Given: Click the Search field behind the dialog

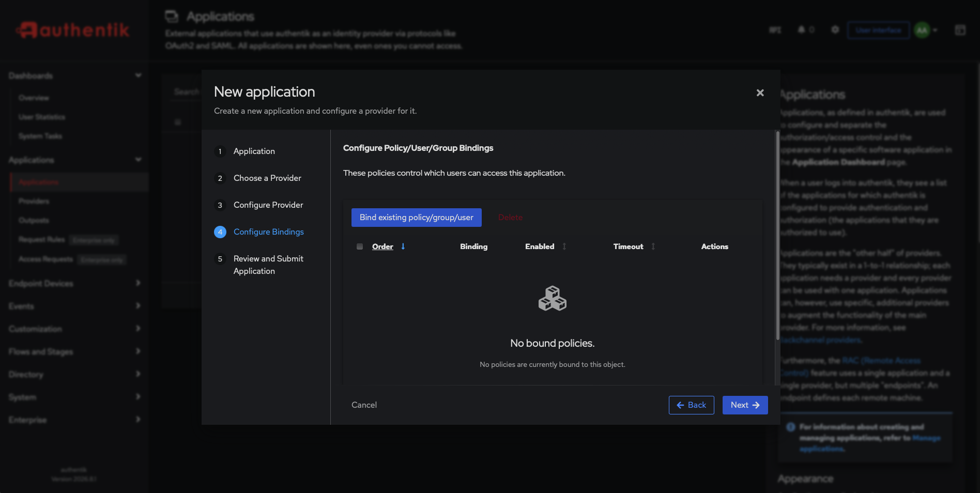Looking at the screenshot, I should coord(186,91).
